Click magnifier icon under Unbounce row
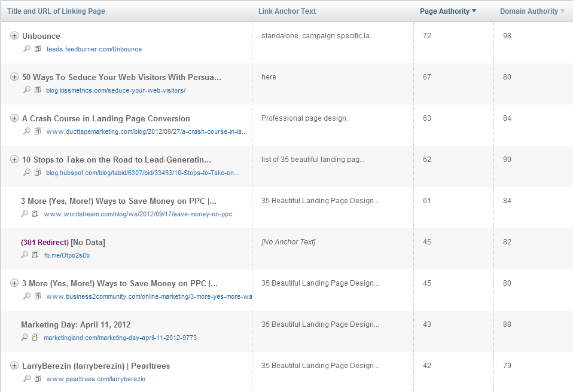The height and width of the screenshot is (392, 573). [x=27, y=48]
